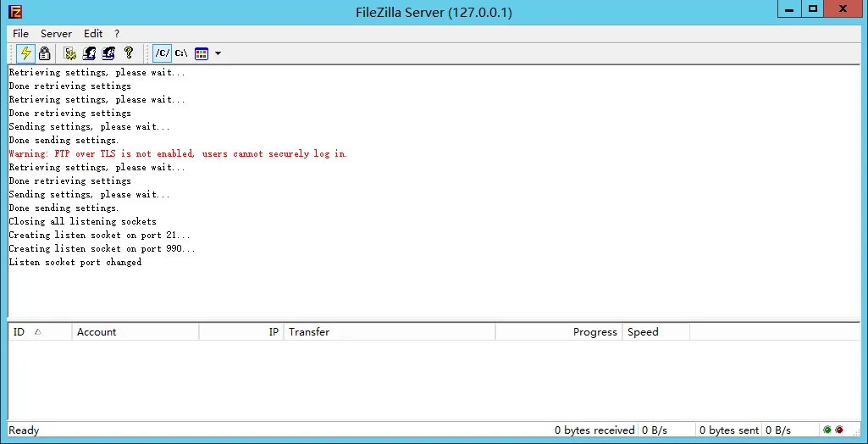Viewport: 868px width, 444px height.
Task: Sort connections by the ID column header
Action: (40, 332)
